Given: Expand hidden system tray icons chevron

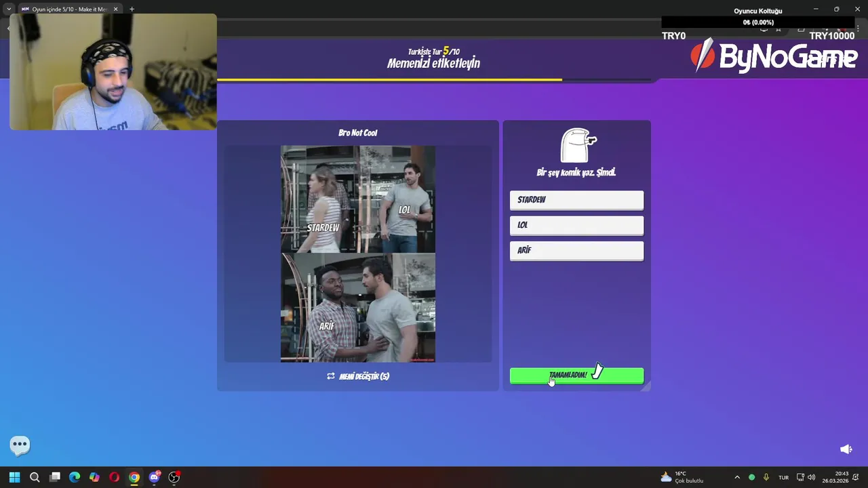Looking at the screenshot, I should tap(737, 477).
